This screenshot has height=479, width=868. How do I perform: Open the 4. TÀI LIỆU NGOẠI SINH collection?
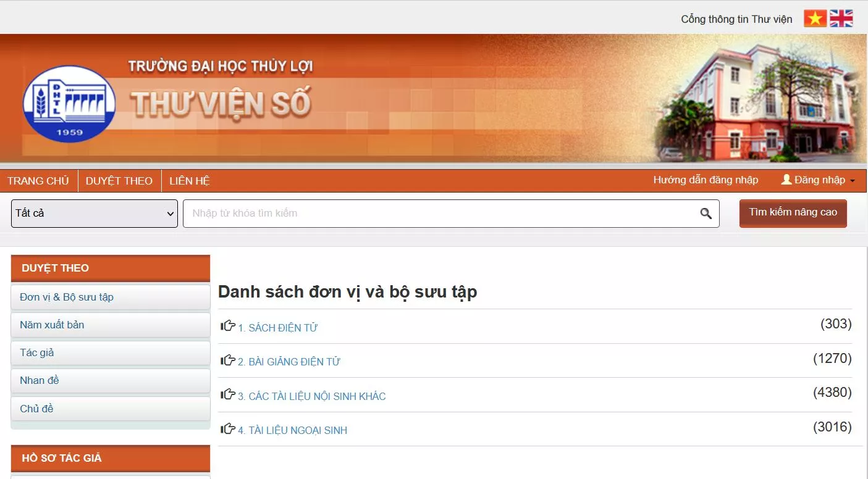point(293,430)
